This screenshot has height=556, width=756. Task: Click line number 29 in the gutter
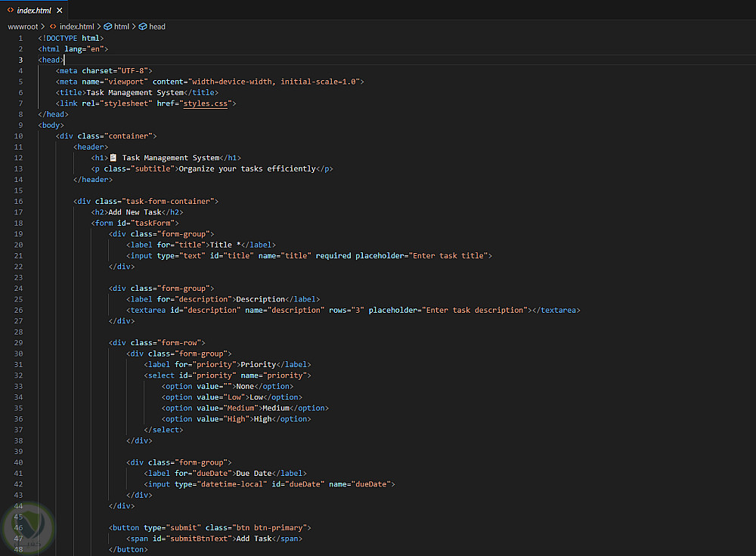(x=18, y=342)
